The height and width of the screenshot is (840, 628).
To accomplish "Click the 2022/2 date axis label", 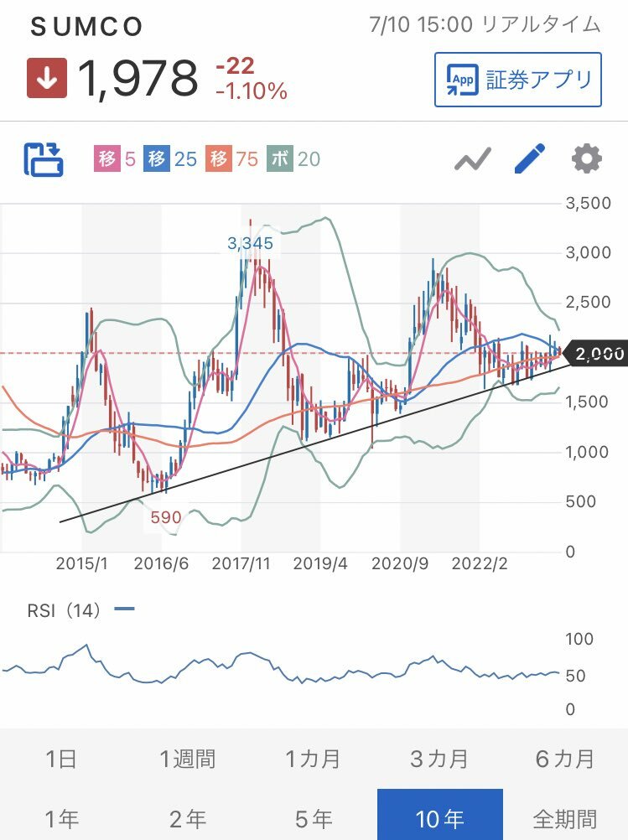I will point(479,563).
